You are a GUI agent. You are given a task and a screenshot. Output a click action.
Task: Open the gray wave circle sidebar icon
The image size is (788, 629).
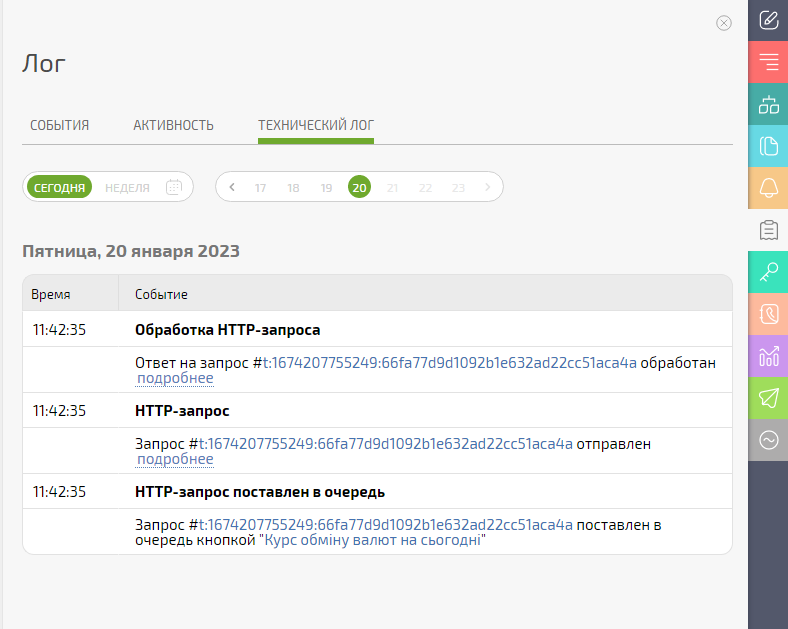(768, 440)
